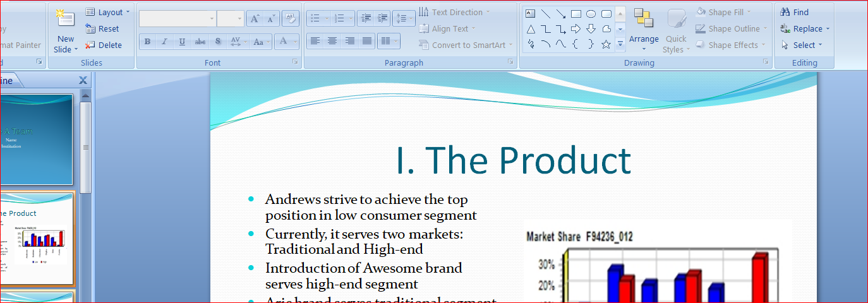Screen dimensions: 868x303
Task: Click the Find button
Action: click(795, 12)
